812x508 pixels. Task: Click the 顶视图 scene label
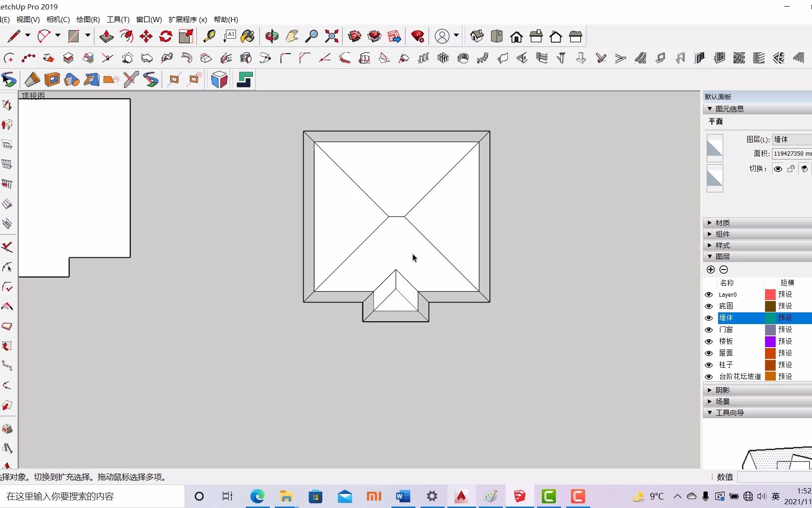tap(33, 95)
